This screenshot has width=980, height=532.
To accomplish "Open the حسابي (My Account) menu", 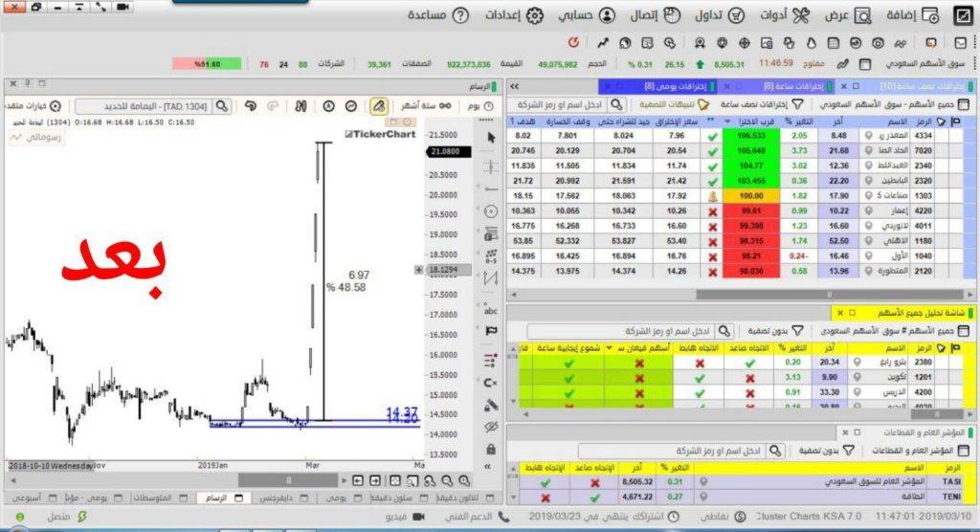I will (x=587, y=15).
